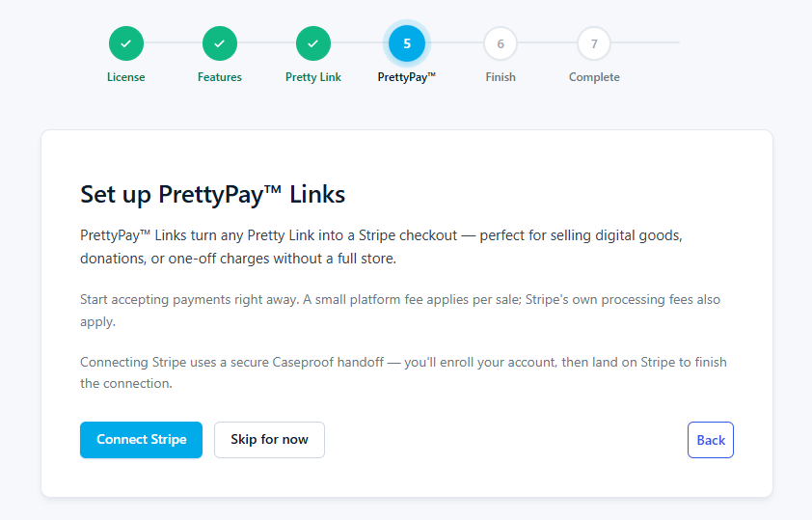
Task: Click the step 7 Complete circle
Action: (x=594, y=43)
